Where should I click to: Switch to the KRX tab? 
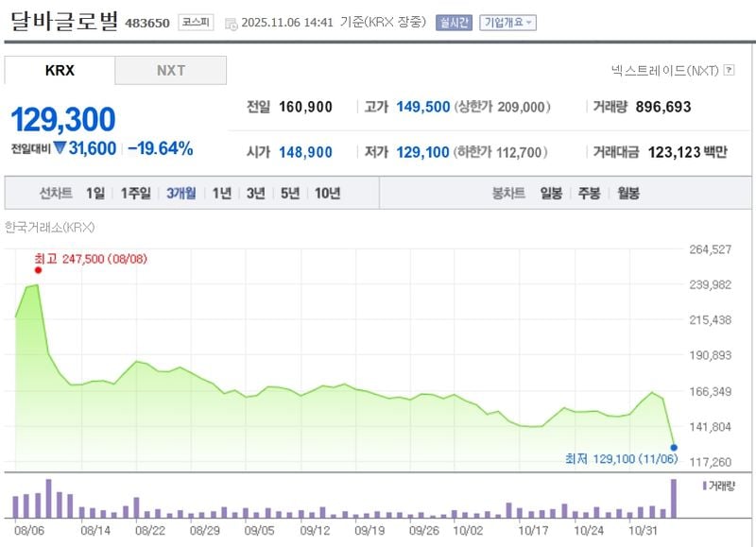[x=60, y=71]
